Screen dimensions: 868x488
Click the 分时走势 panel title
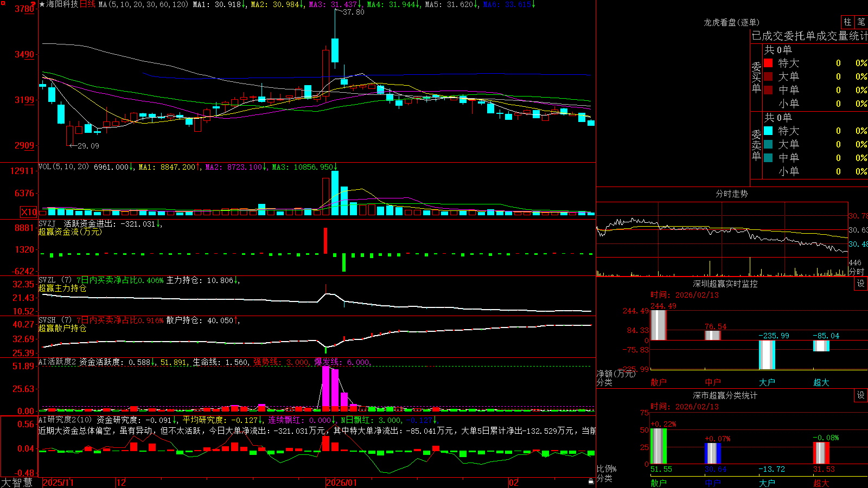(732, 194)
